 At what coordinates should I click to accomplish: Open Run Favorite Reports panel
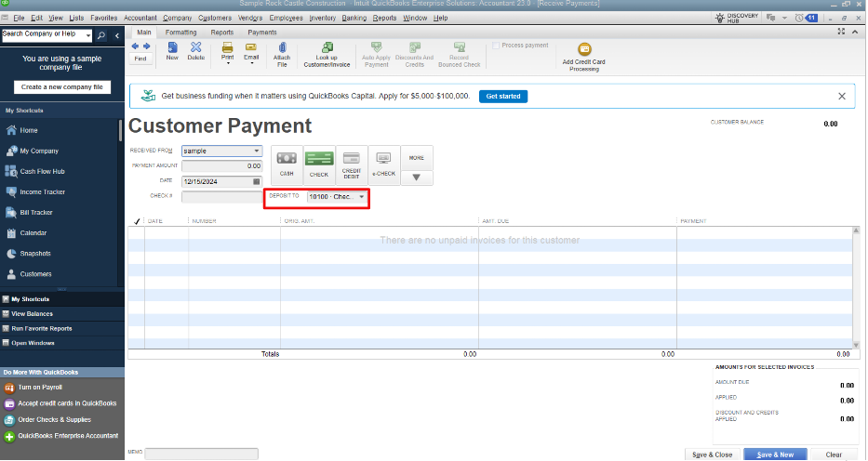pos(62,328)
